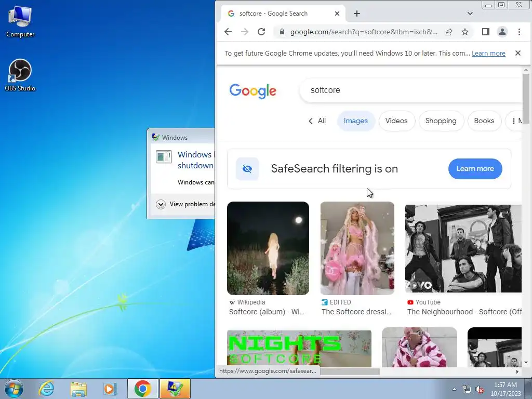The height and width of the screenshot is (399, 532).
Task: Click the Windows problem dialog taskbar icon
Action: 175,389
